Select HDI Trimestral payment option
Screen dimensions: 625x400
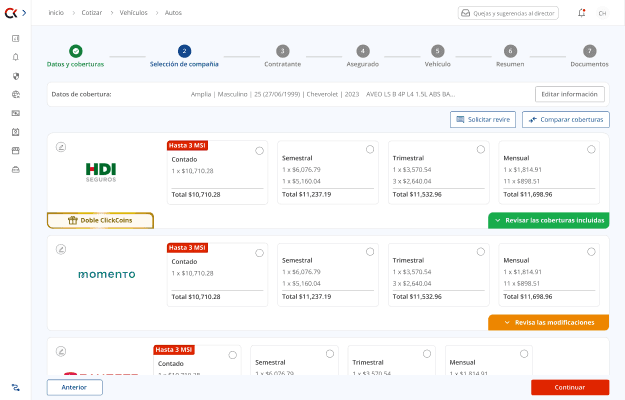(481, 149)
